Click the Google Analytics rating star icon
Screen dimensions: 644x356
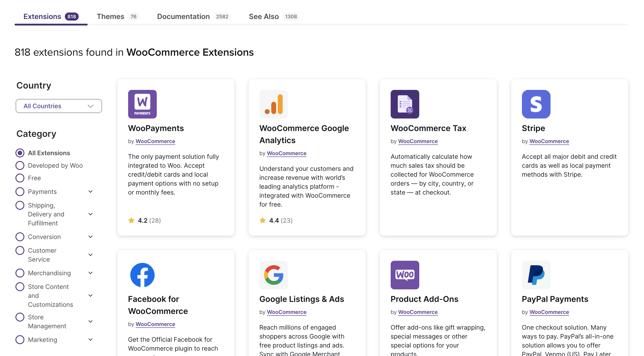(263, 220)
